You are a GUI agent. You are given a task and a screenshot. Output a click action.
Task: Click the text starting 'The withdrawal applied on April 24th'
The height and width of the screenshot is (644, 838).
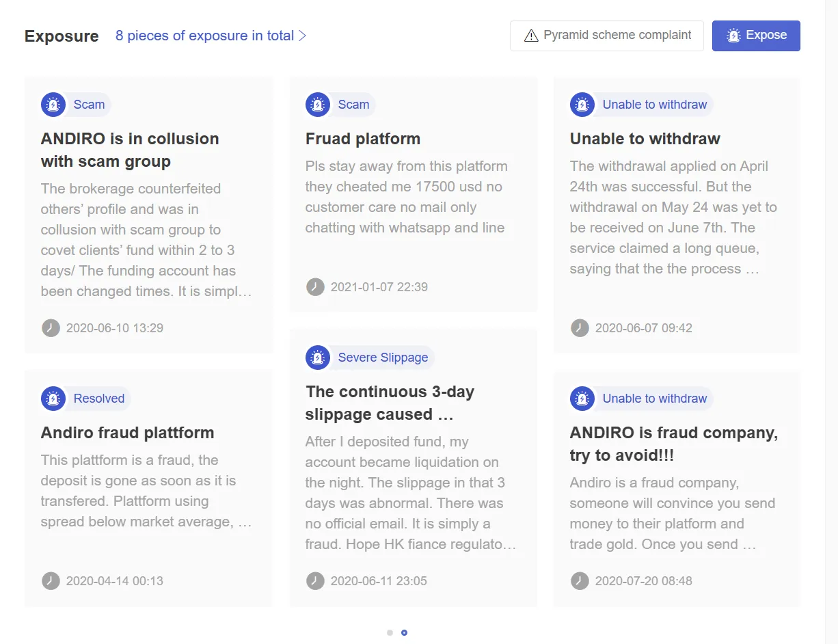(x=673, y=217)
